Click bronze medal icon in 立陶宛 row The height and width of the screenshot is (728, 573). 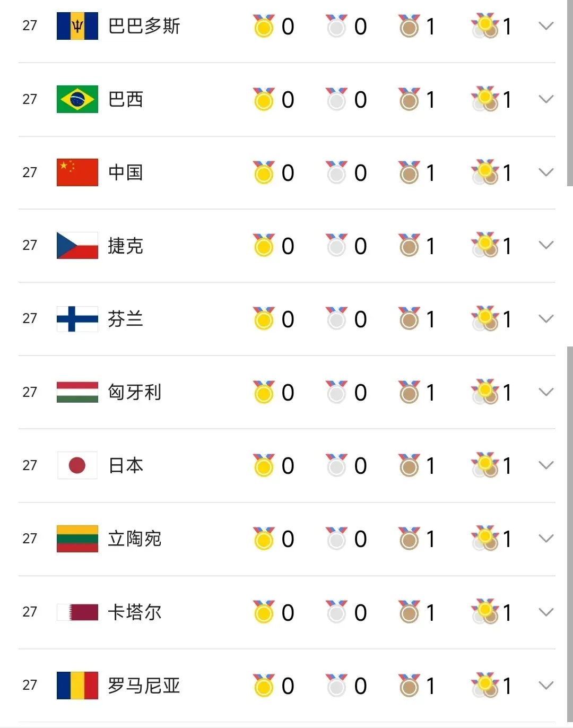pos(409,538)
